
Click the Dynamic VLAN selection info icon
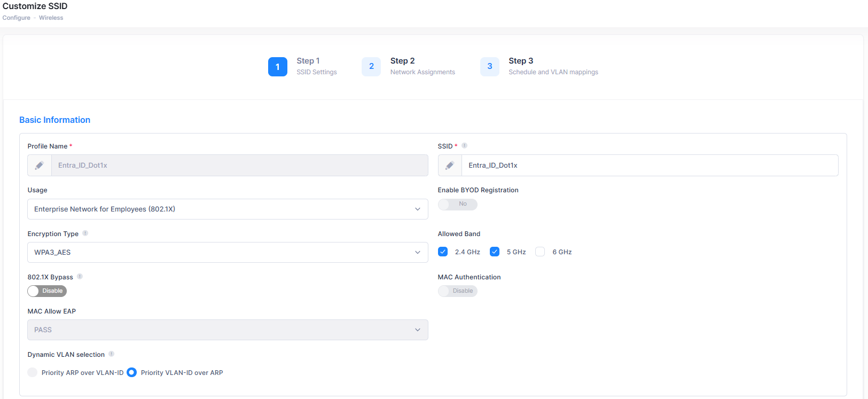coord(111,354)
